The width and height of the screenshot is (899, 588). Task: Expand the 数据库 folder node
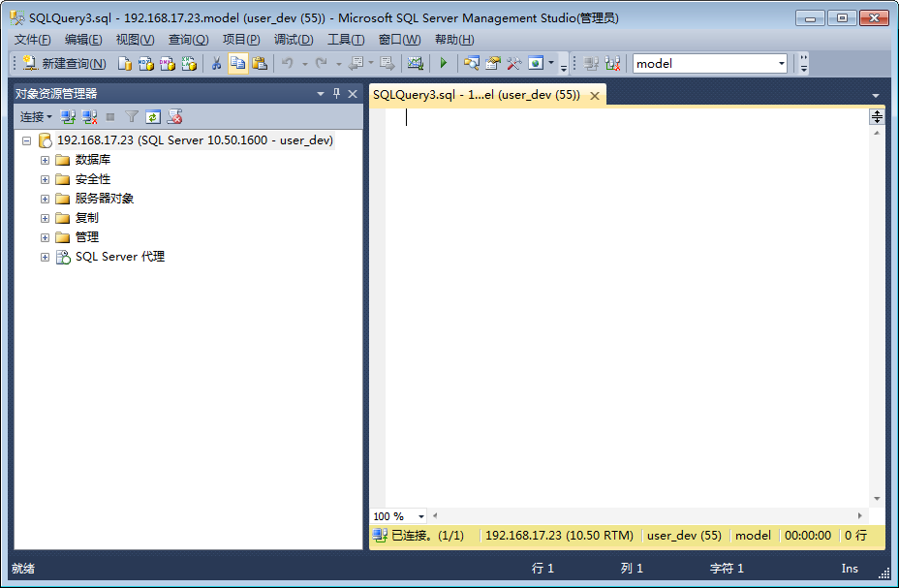coord(45,160)
